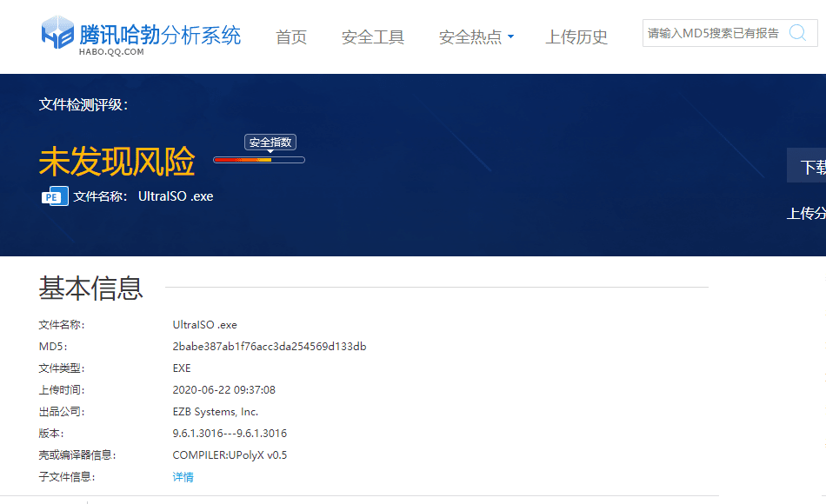826x504 pixels.
Task: Click the Tencent Habo logo icon
Action: click(57, 33)
